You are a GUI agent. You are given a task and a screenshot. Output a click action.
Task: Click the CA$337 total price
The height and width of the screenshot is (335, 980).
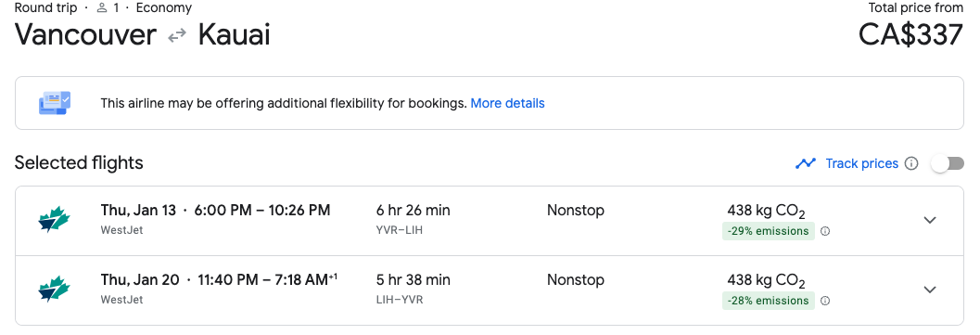[910, 35]
